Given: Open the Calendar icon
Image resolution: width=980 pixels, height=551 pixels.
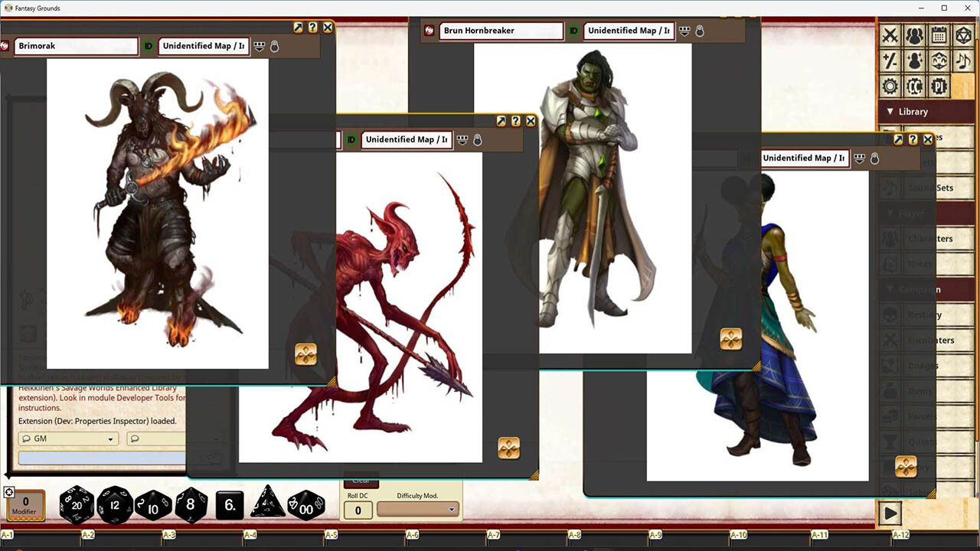Looking at the screenshot, I should 941,35.
